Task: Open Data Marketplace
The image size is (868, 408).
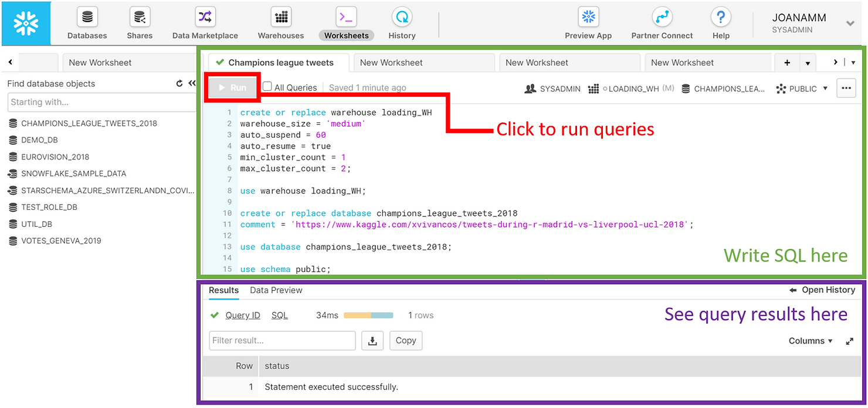Action: (x=205, y=24)
